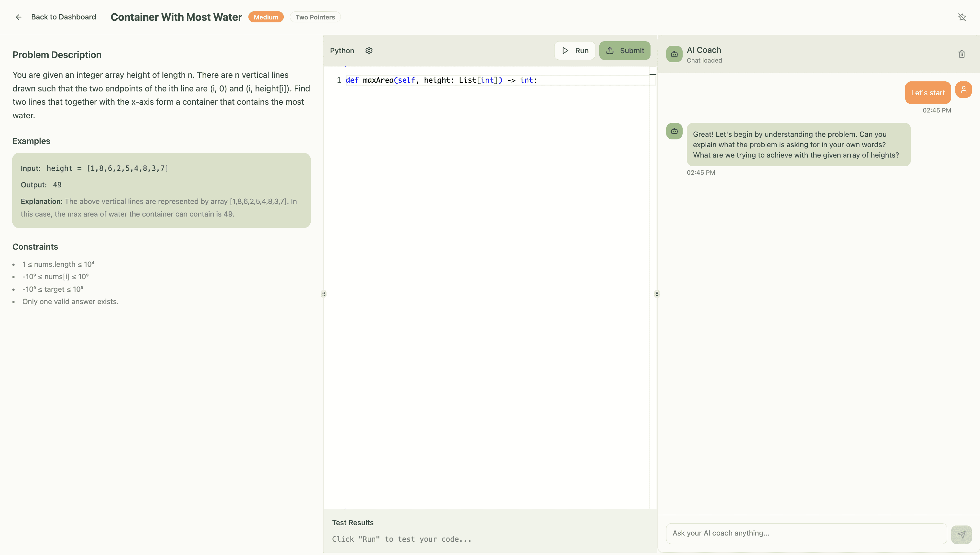Click the editor minimap scrollbar marker
This screenshot has width=980, height=555.
coord(653,75)
